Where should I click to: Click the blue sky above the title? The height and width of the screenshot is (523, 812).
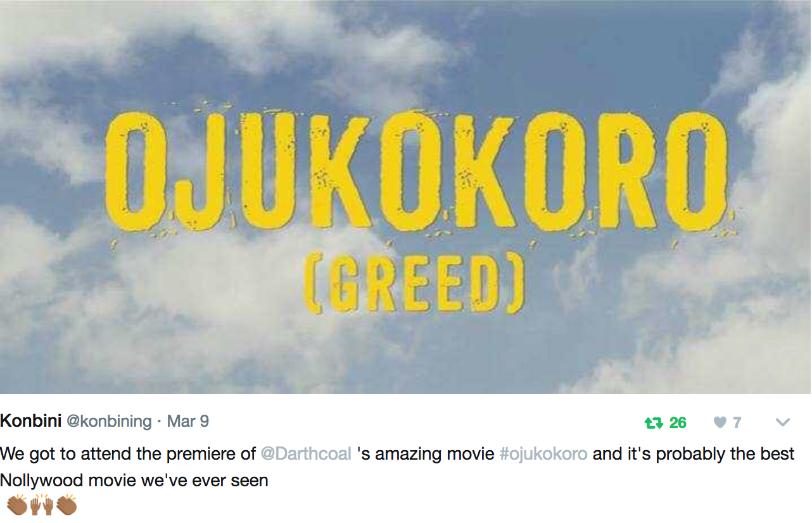pyautogui.click(x=405, y=51)
